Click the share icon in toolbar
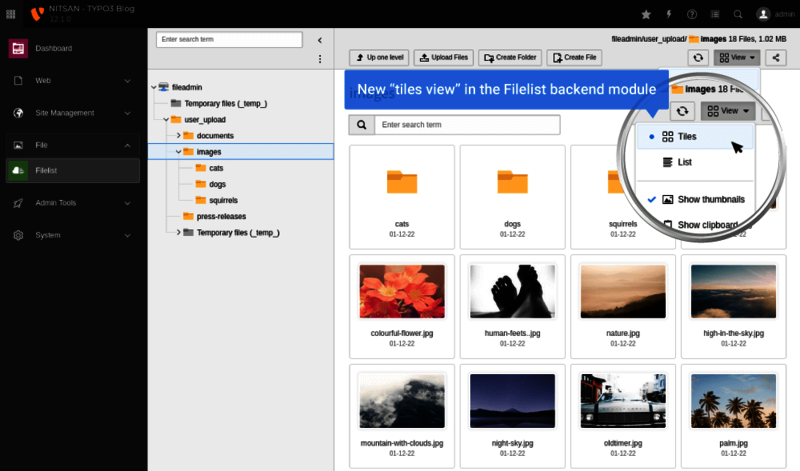The width and height of the screenshot is (800, 471). [x=776, y=58]
